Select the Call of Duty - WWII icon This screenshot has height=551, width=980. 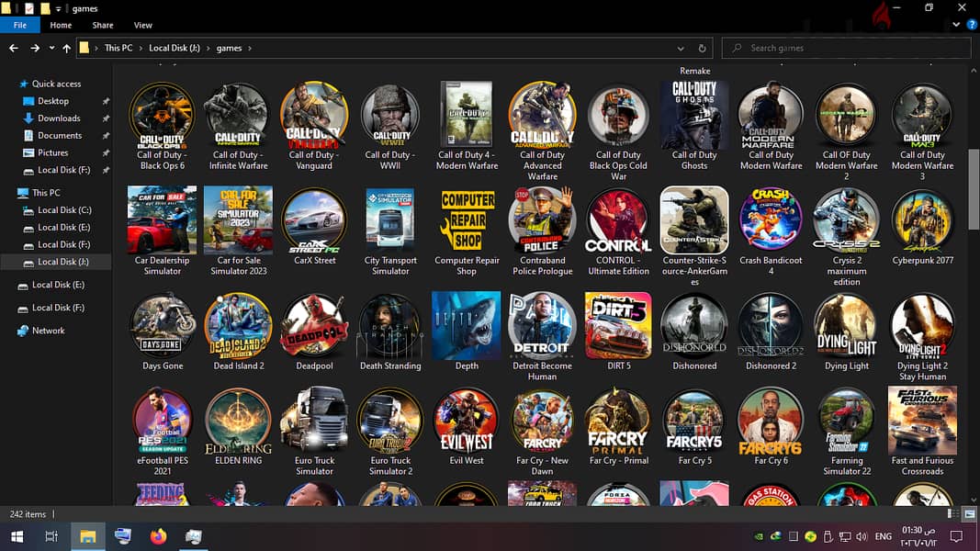(x=390, y=115)
